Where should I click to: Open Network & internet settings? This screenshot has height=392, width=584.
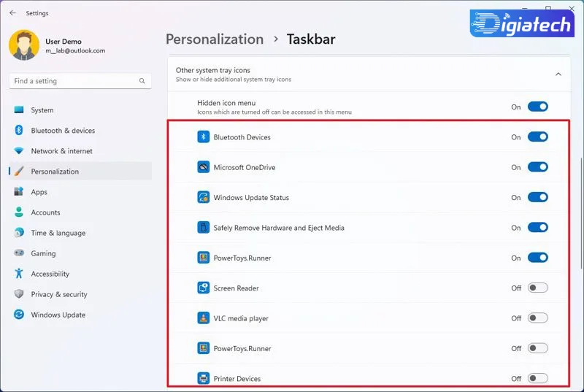(80, 151)
